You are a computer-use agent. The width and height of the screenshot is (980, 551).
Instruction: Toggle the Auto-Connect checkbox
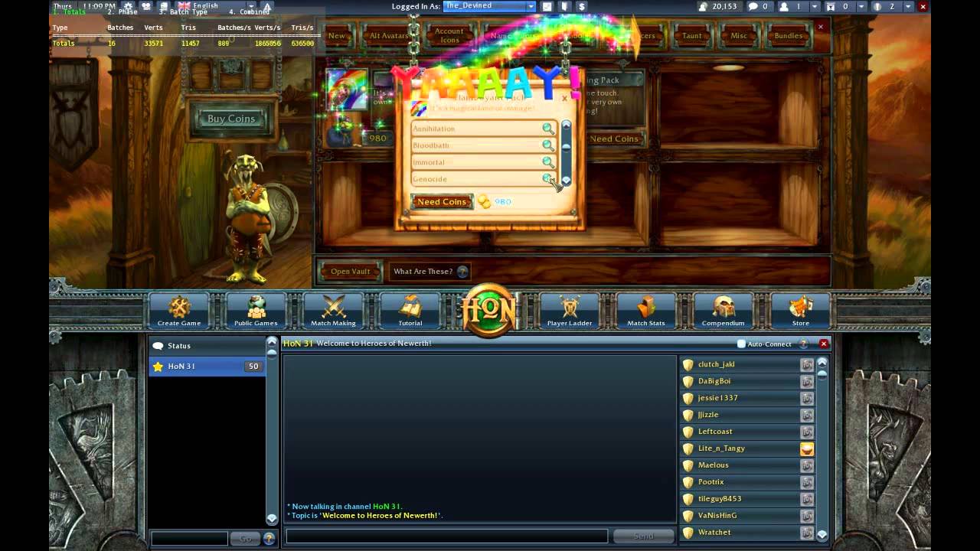click(x=741, y=344)
